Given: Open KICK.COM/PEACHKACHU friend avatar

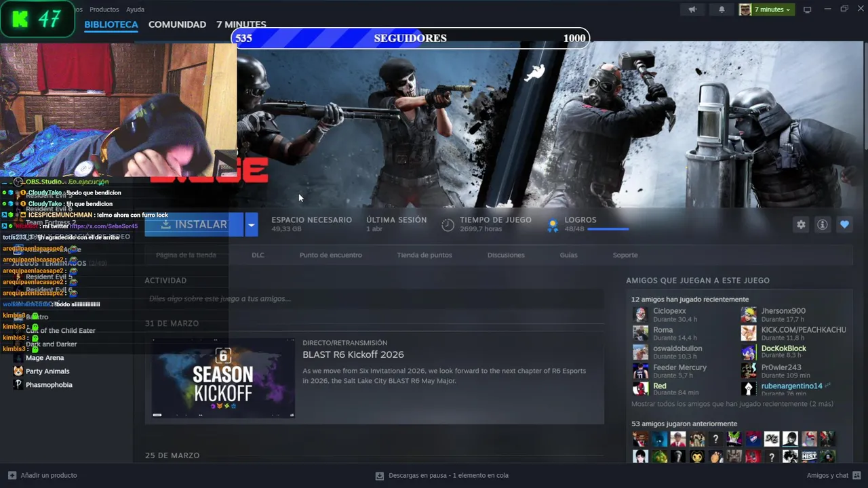Looking at the screenshot, I should click(749, 333).
